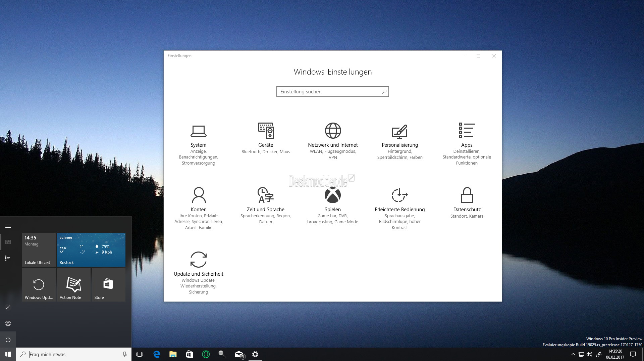Open the magnifier app on taskbar
The width and height of the screenshot is (644, 361).
tap(222, 354)
